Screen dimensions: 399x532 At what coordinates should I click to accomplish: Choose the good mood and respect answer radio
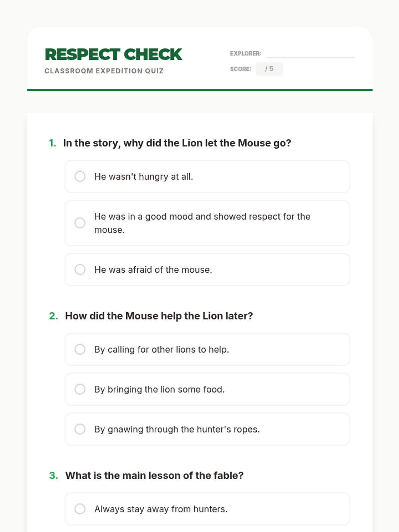point(80,223)
